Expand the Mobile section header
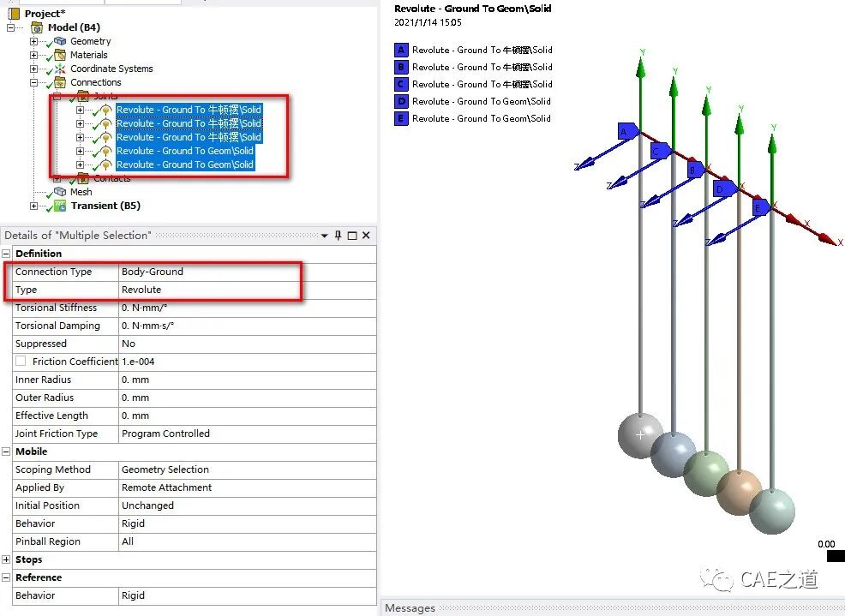Screen dimensions: 845x616 point(7,452)
